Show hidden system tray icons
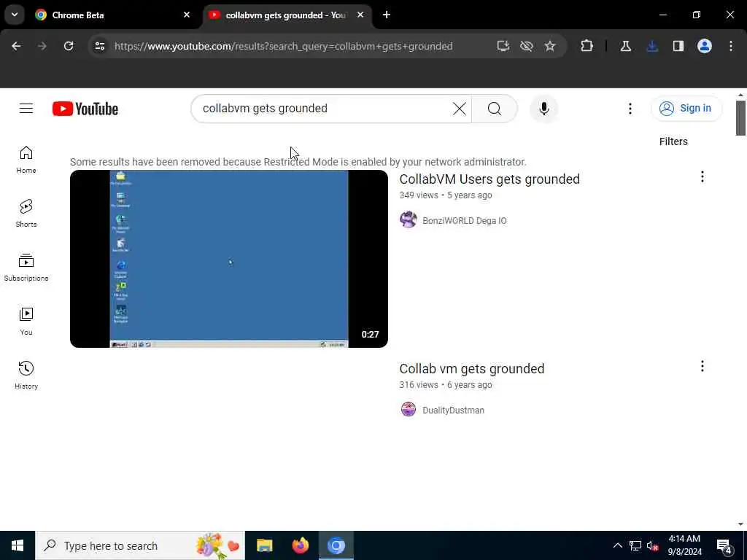The image size is (747, 560). pyautogui.click(x=617, y=545)
